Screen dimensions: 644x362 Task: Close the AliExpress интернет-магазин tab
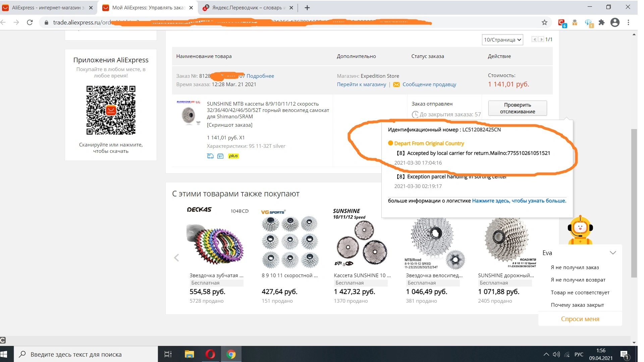tap(91, 8)
